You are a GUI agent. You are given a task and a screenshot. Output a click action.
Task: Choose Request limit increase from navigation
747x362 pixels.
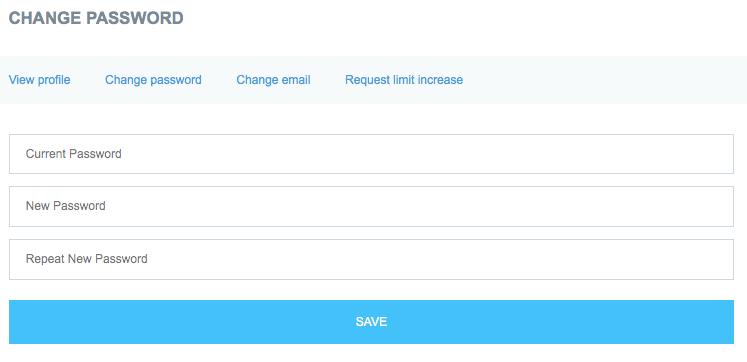[x=404, y=80]
